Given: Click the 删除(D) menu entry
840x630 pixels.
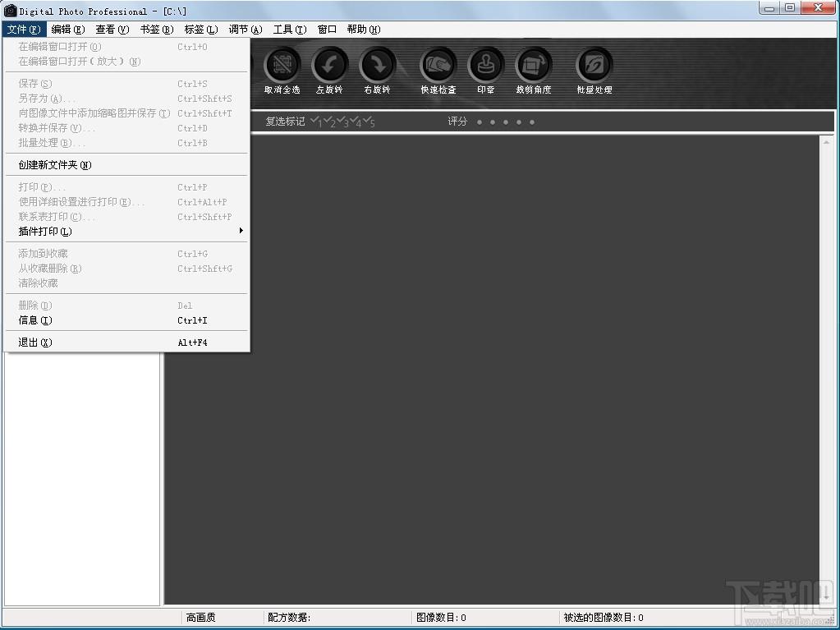Looking at the screenshot, I should point(126,306).
